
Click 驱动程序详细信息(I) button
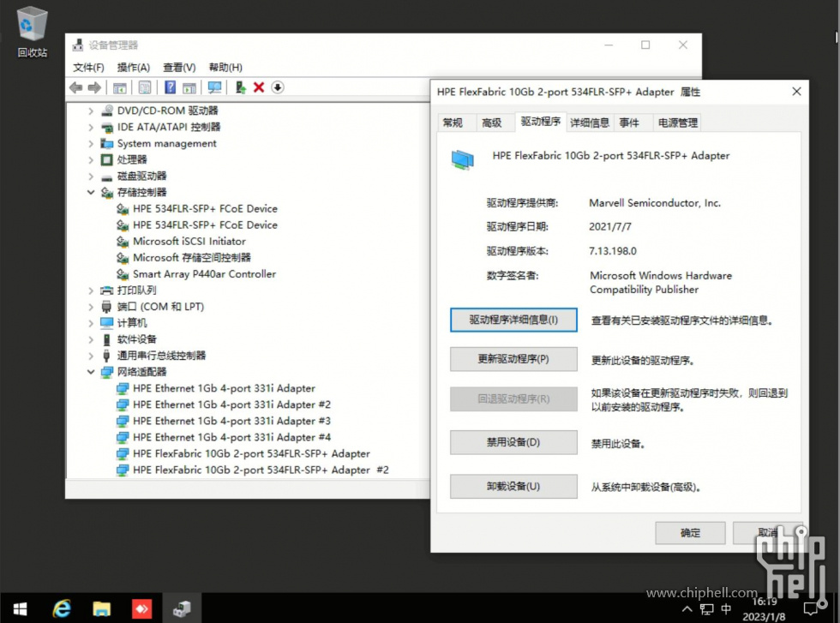coord(513,320)
